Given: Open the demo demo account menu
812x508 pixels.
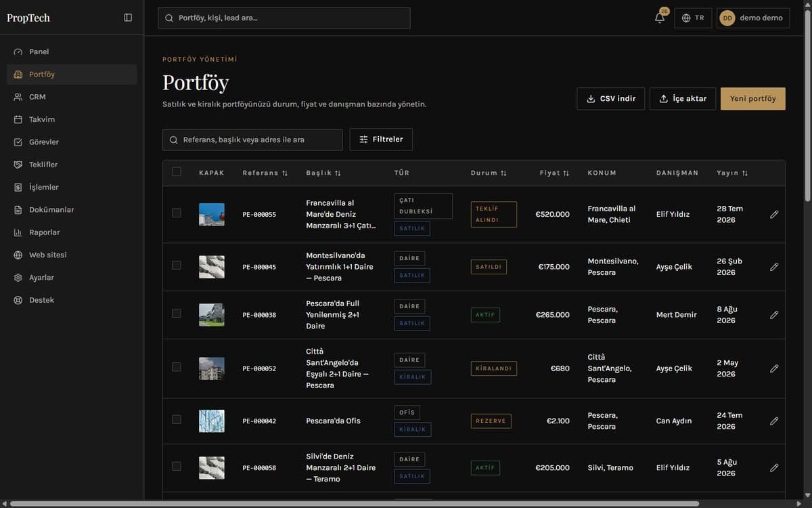Looking at the screenshot, I should pyautogui.click(x=753, y=18).
